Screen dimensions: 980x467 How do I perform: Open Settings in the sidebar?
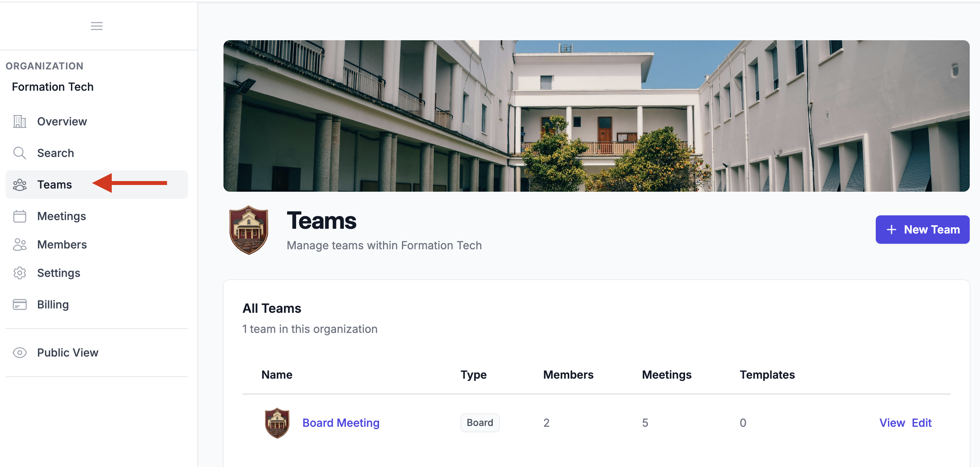click(x=97, y=273)
